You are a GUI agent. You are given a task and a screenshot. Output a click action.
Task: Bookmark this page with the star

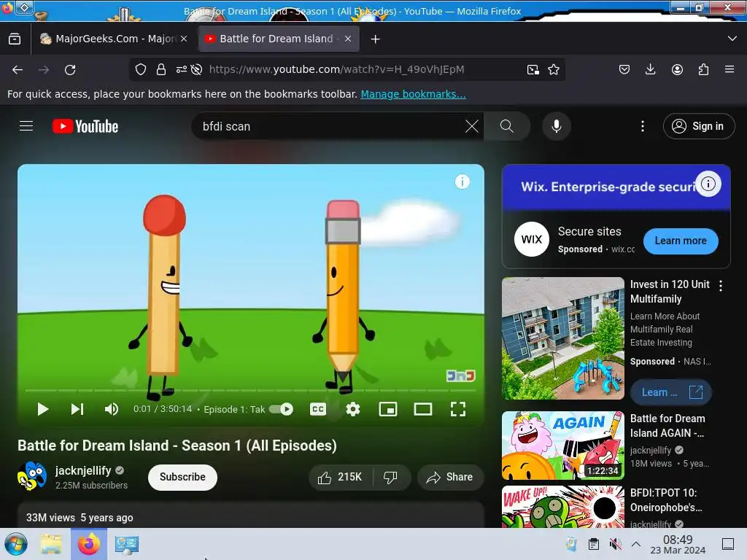(554, 69)
